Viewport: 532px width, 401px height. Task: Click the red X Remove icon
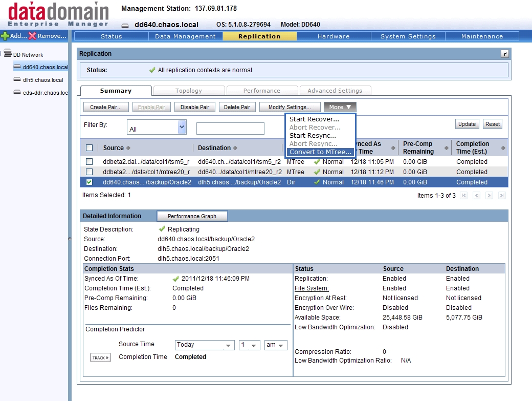pos(32,36)
